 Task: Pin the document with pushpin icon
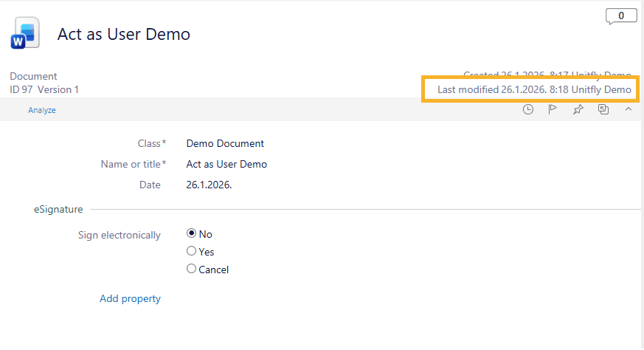(578, 109)
